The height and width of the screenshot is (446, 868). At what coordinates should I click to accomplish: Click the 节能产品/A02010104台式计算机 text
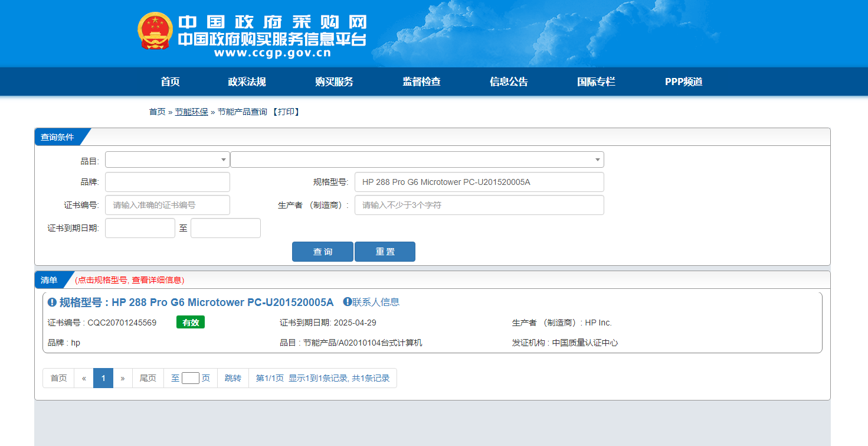click(x=363, y=343)
